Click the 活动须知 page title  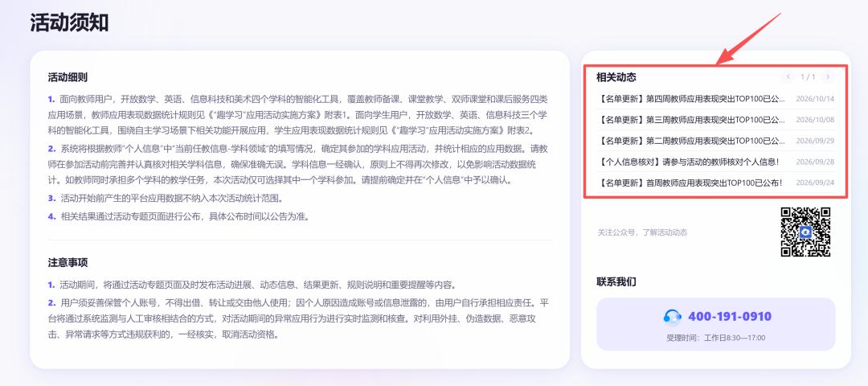pos(69,23)
